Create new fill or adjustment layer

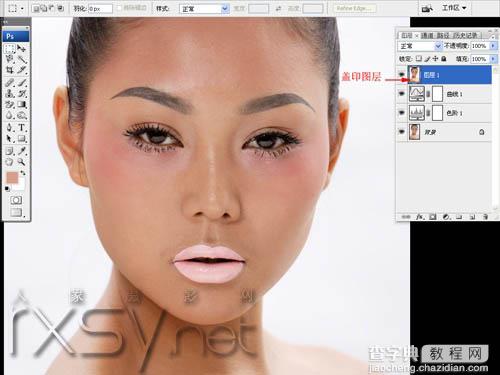(446, 217)
